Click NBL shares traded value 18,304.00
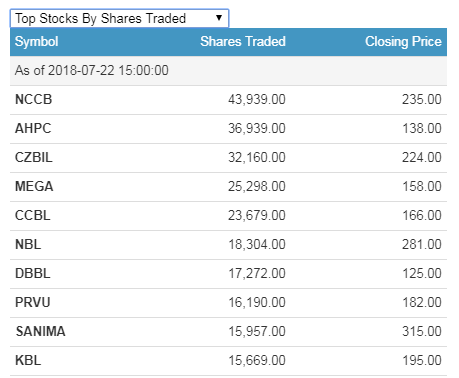Image resolution: width=459 pixels, height=378 pixels. 257,245
